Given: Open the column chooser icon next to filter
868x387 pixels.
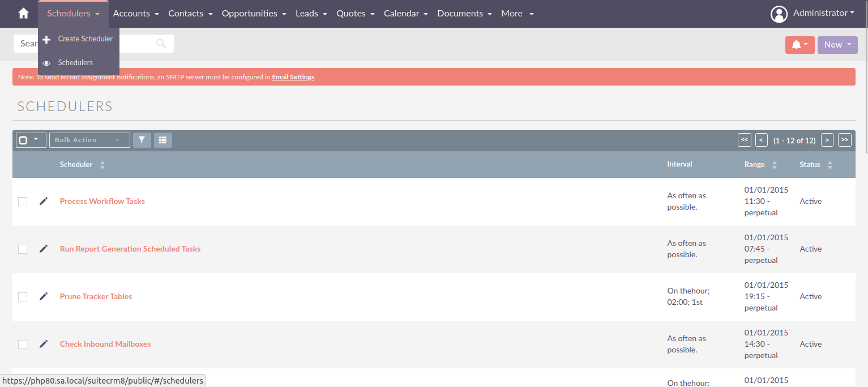Looking at the screenshot, I should coord(163,140).
